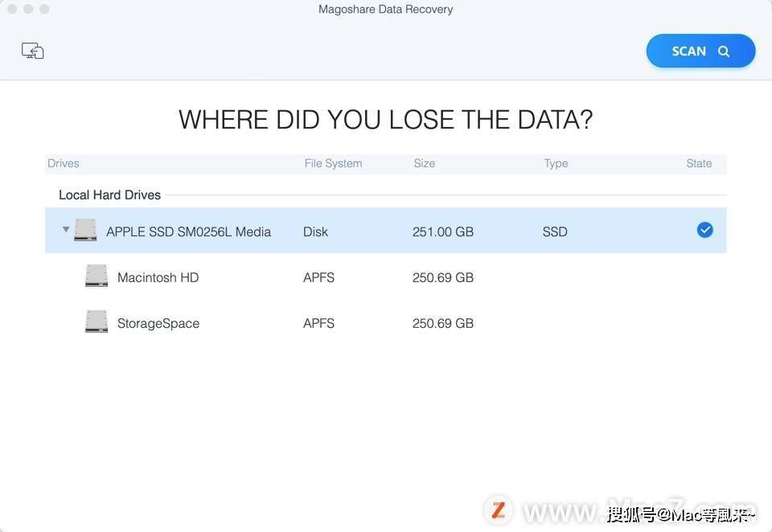Viewport: 772px width, 532px height.
Task: Click the SSD type value
Action: pyautogui.click(x=555, y=231)
